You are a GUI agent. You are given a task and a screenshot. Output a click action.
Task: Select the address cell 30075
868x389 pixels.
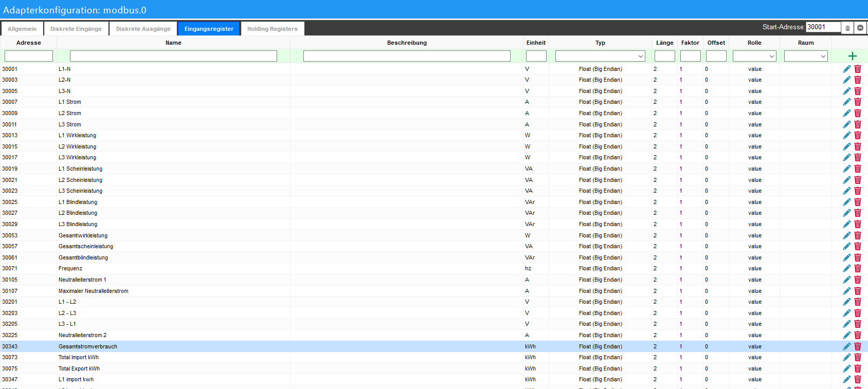[10, 368]
